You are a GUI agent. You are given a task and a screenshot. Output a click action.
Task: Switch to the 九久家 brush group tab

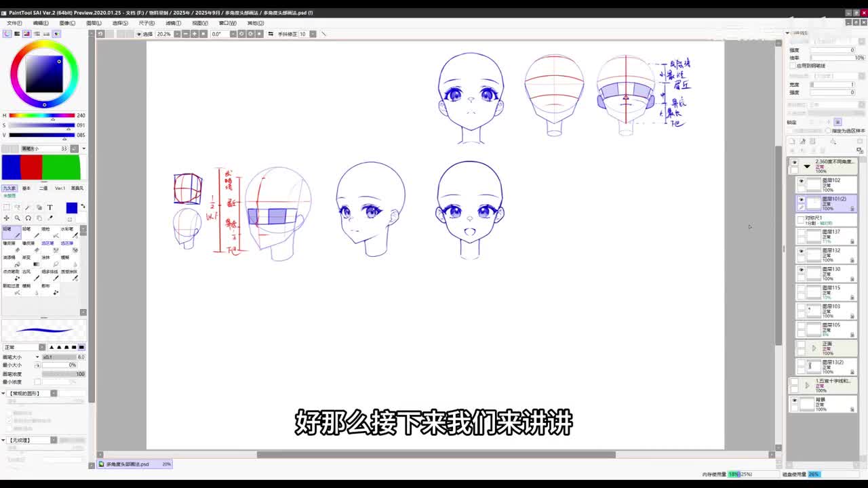(x=9, y=188)
